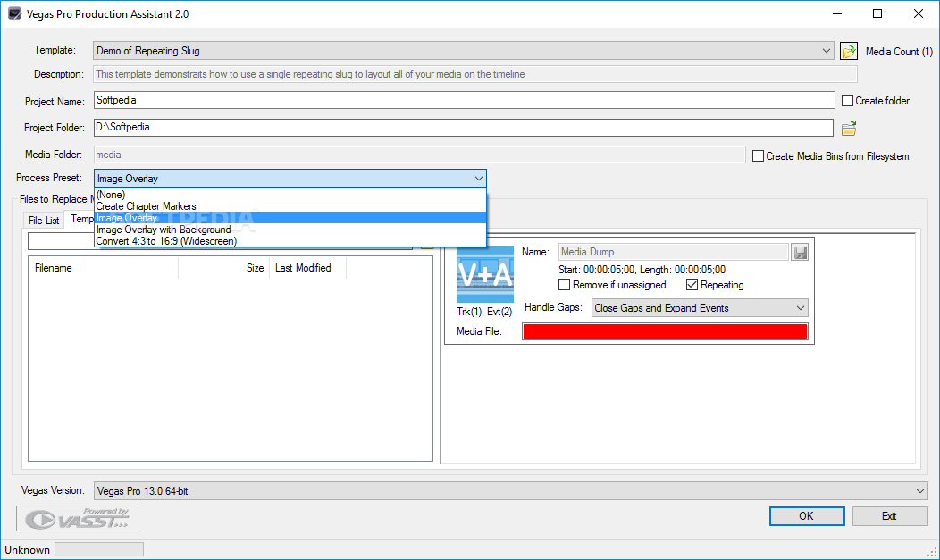The height and width of the screenshot is (560, 940).
Task: Switch to the File List tab
Action: coord(44,221)
